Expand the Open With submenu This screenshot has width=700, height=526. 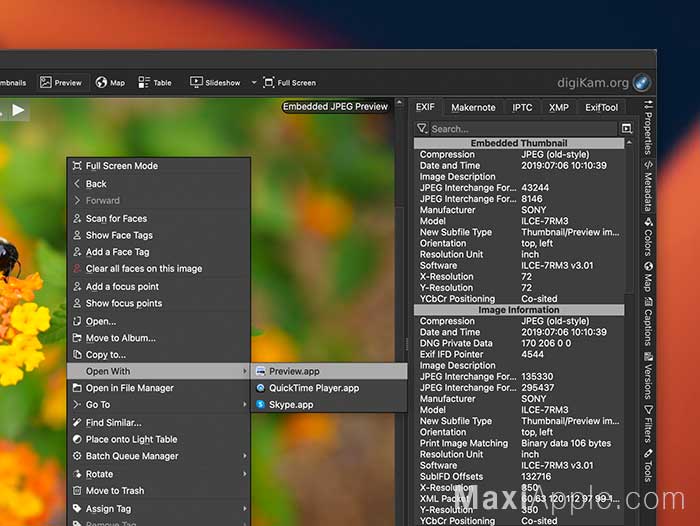point(158,371)
